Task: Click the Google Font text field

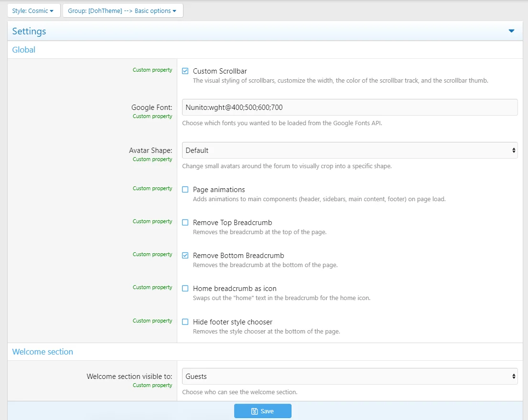Action: 349,108
